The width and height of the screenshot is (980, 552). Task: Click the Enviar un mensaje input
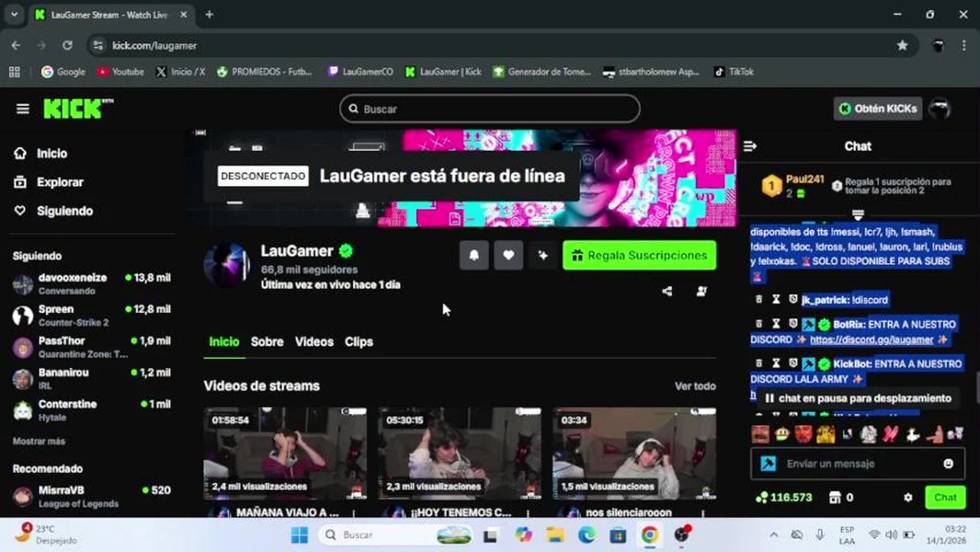(857, 464)
